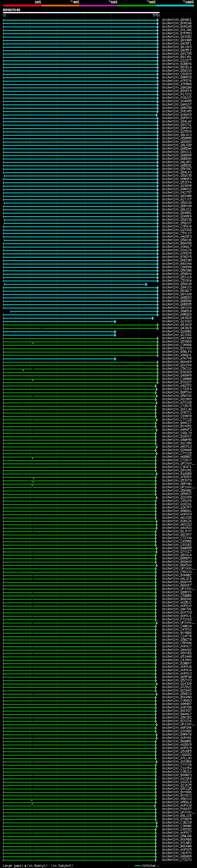
Task: Select the query name BB903548
Action: click(x=11, y=10)
